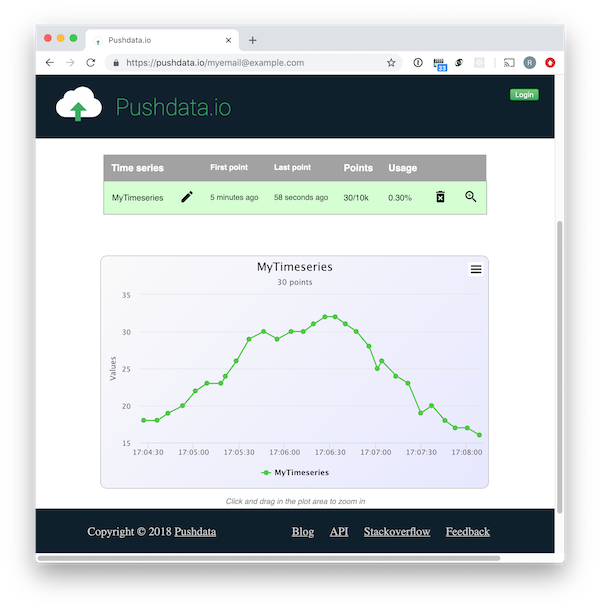Click the '5 minutes ago' cell
This screenshot has width=600, height=610.
pyautogui.click(x=234, y=197)
